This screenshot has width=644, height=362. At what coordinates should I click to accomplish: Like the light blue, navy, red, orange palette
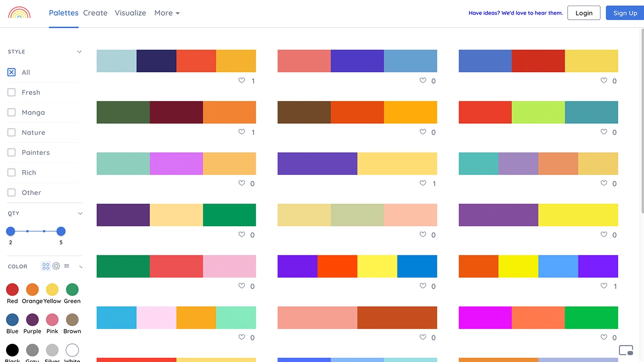242,80
